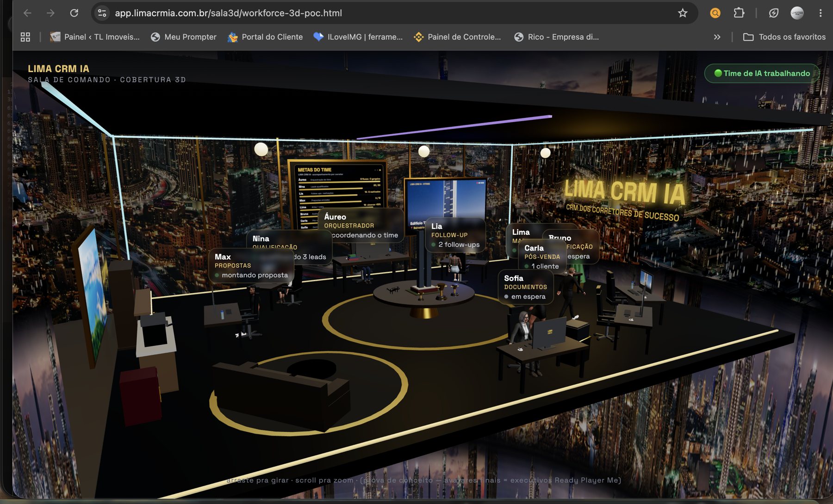Select the Carla Pós-venda agent card
The height and width of the screenshot is (504, 833).
pos(542,257)
